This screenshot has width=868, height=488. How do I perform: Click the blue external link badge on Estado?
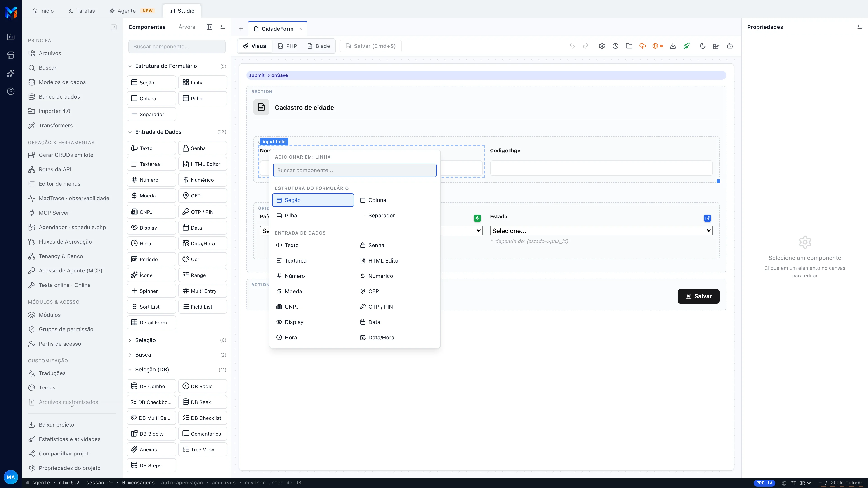pos(708,218)
